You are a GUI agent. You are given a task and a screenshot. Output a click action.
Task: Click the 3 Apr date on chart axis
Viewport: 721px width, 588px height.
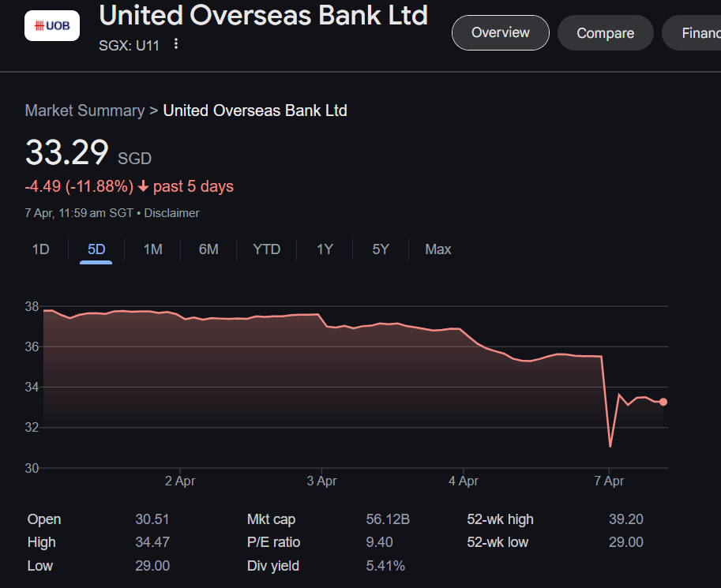point(321,481)
